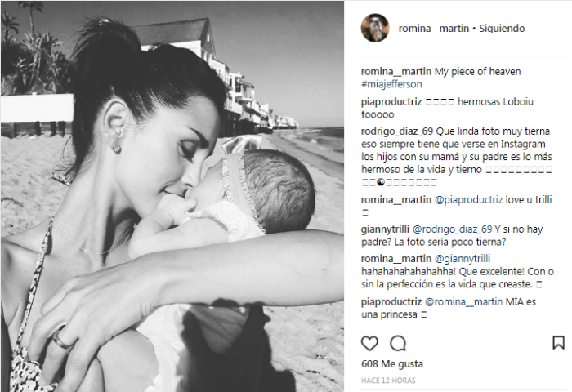Visit piaproductriz profile from first comment
The width and height of the screenshot is (572, 392).
[x=391, y=102]
